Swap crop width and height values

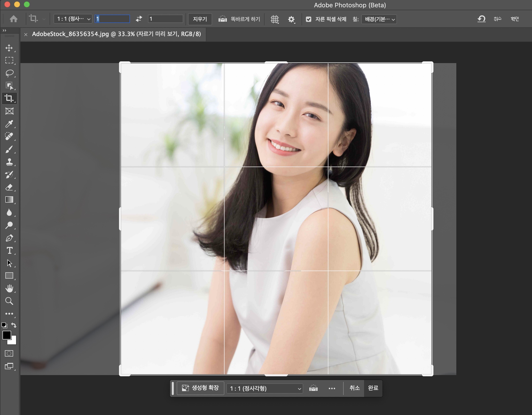tap(139, 19)
